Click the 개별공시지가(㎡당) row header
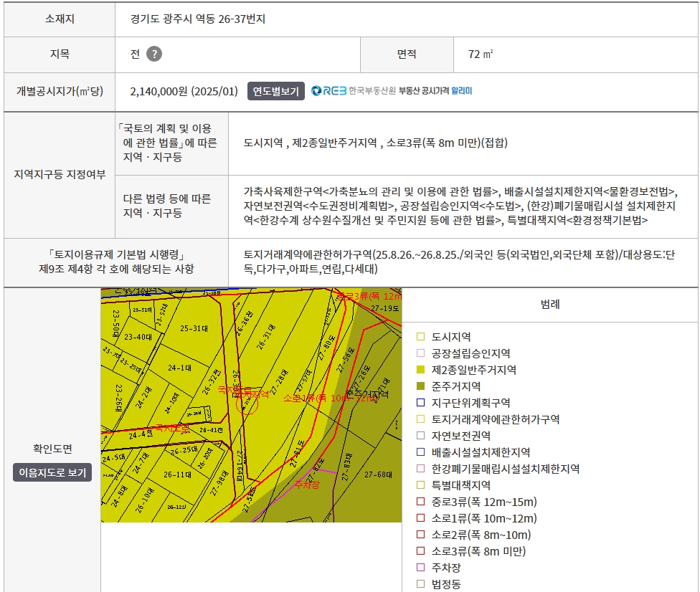700x592 pixels. coord(60,92)
